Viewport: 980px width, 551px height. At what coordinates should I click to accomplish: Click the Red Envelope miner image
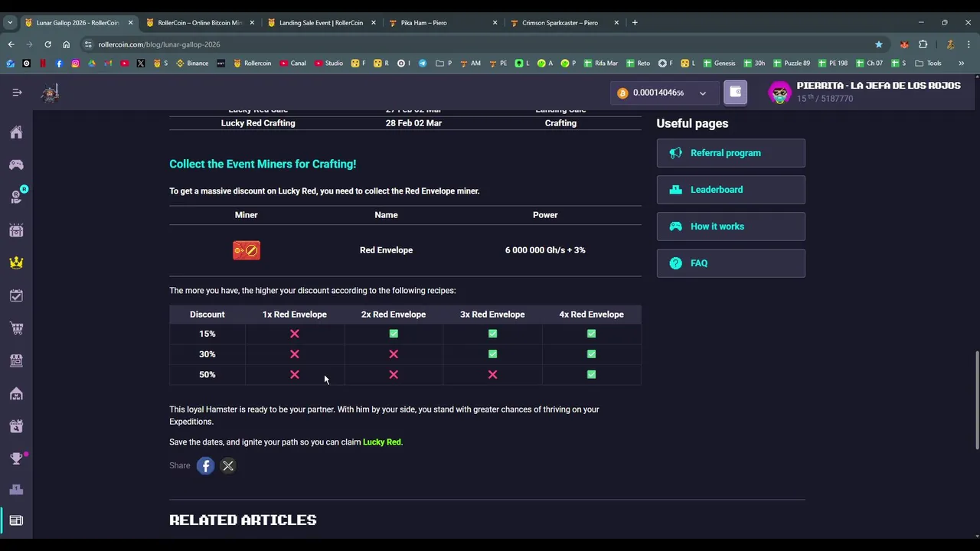tap(247, 250)
